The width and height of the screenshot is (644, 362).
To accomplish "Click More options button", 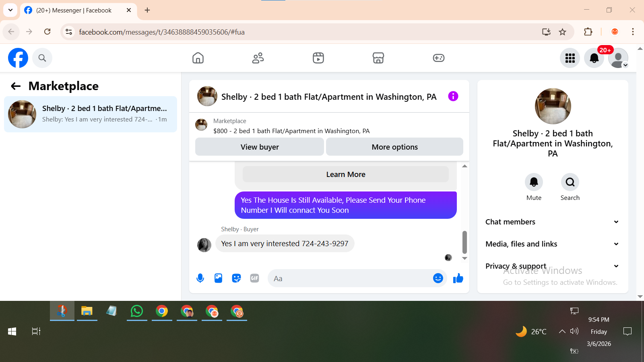I will click(x=394, y=147).
